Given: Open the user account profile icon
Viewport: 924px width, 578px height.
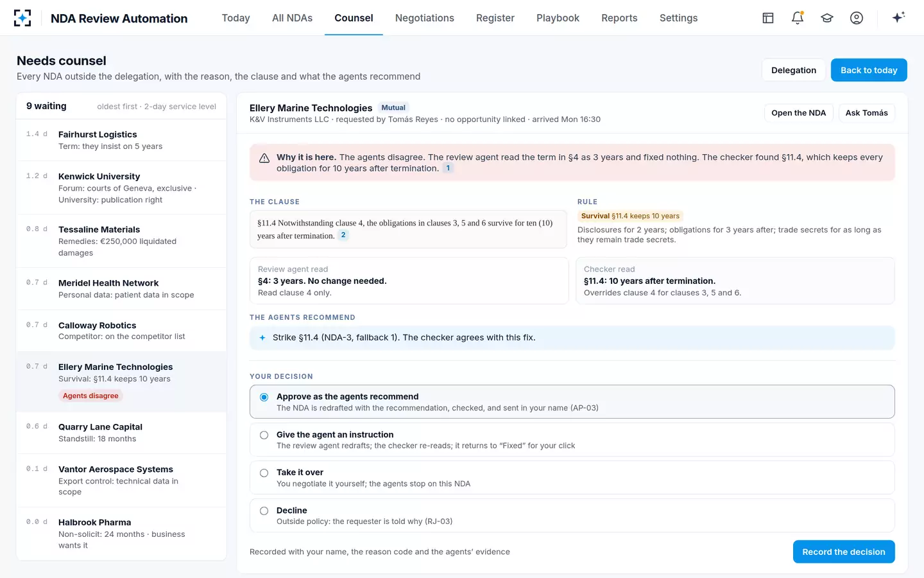Looking at the screenshot, I should [x=857, y=18].
